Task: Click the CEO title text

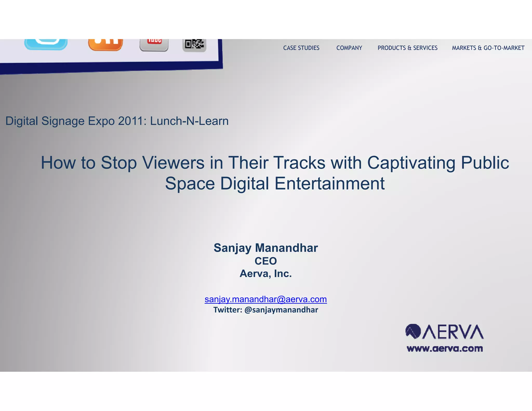Action: coord(265,261)
